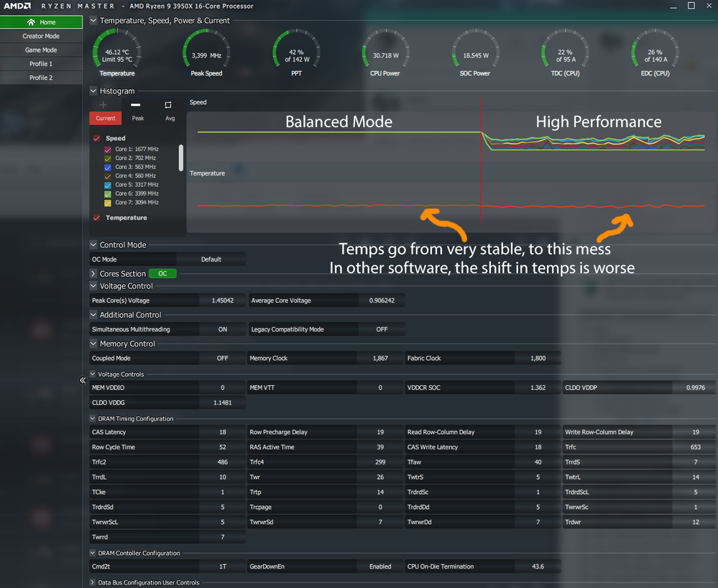Click the CLDO VDDG value 1.1481

point(223,403)
